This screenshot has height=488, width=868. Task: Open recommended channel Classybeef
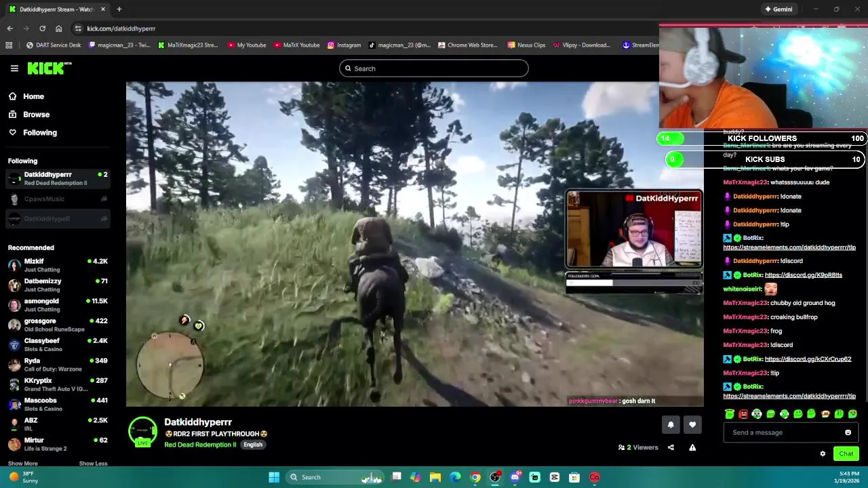click(x=58, y=344)
